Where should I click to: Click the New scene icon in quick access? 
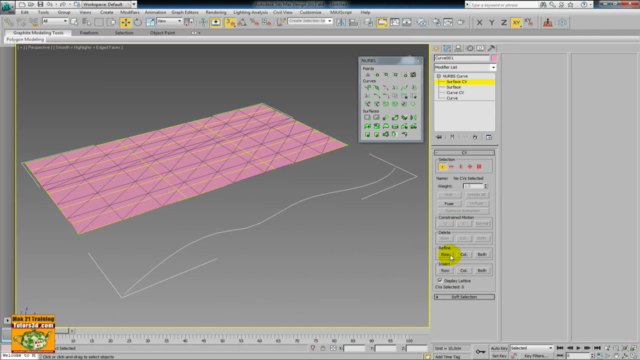coord(22,4)
